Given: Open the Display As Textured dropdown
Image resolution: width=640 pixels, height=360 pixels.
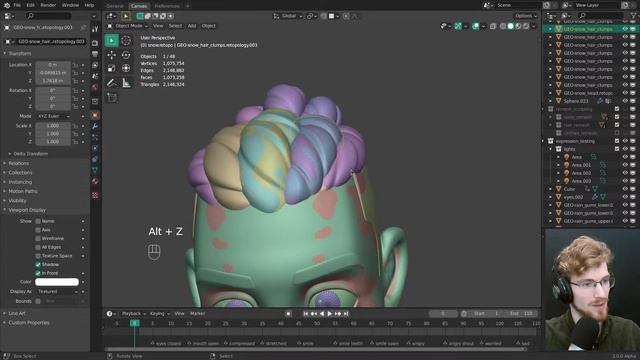Looking at the screenshot, I should (x=57, y=292).
